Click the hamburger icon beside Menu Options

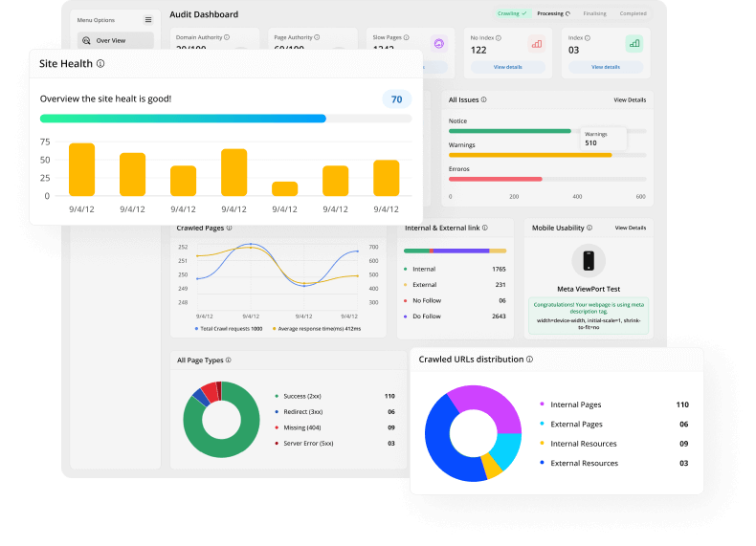[148, 19]
